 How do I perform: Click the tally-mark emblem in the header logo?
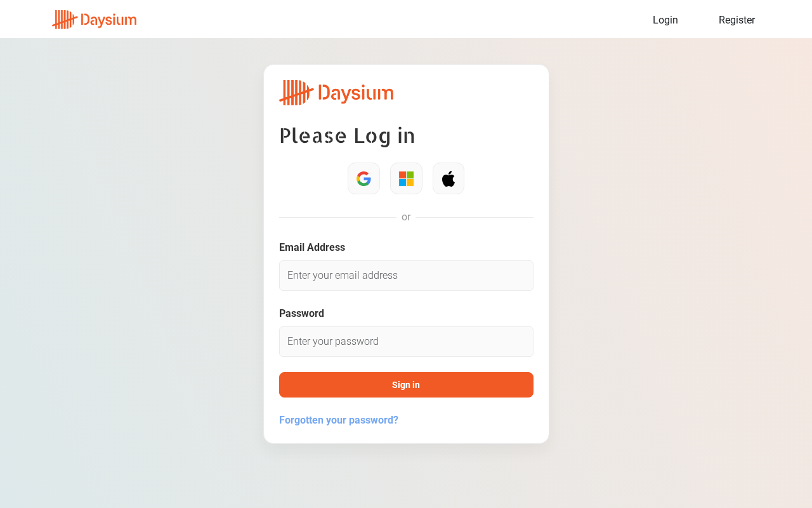coord(65,20)
